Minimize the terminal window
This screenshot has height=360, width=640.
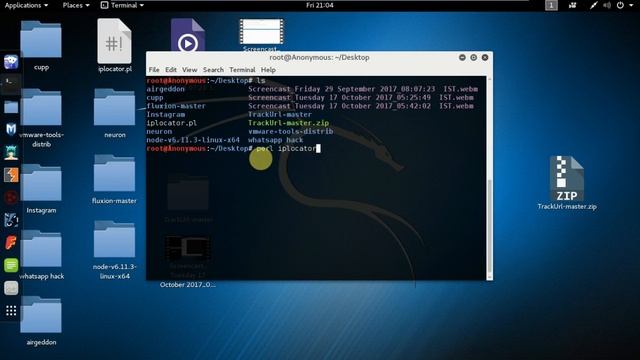462,58
